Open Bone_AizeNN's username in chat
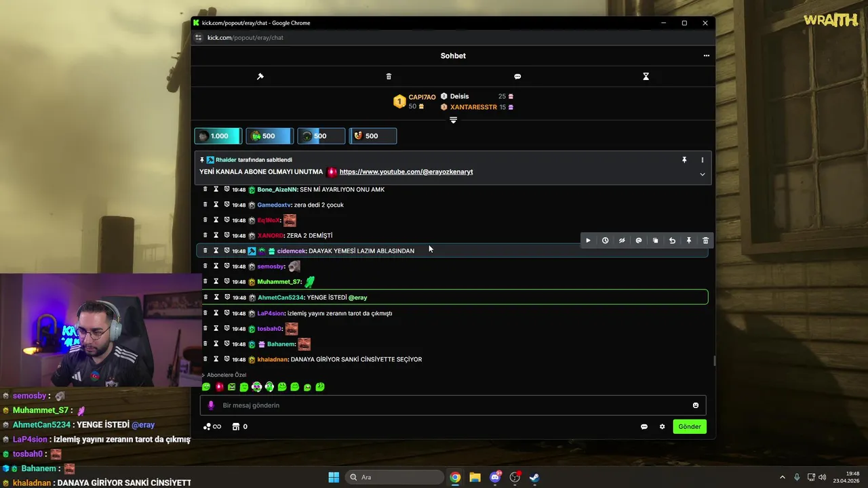Viewport: 868px width, 488px height. point(277,190)
